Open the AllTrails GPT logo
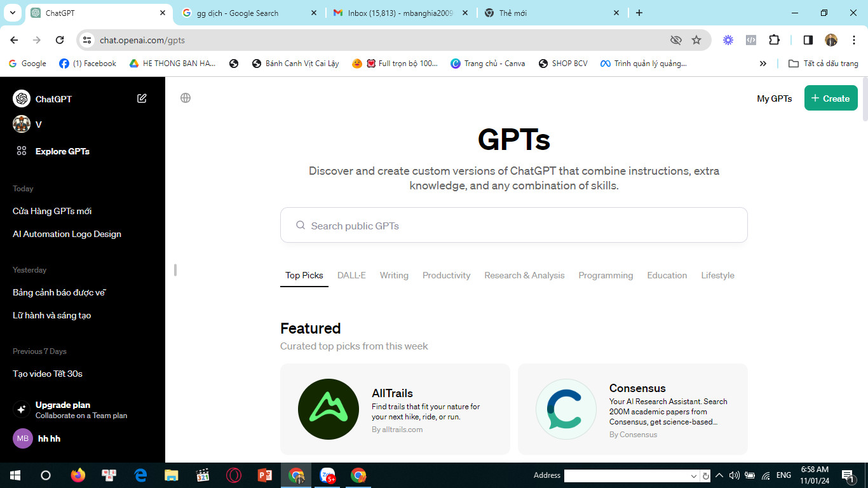The width and height of the screenshot is (868, 488). click(x=329, y=409)
